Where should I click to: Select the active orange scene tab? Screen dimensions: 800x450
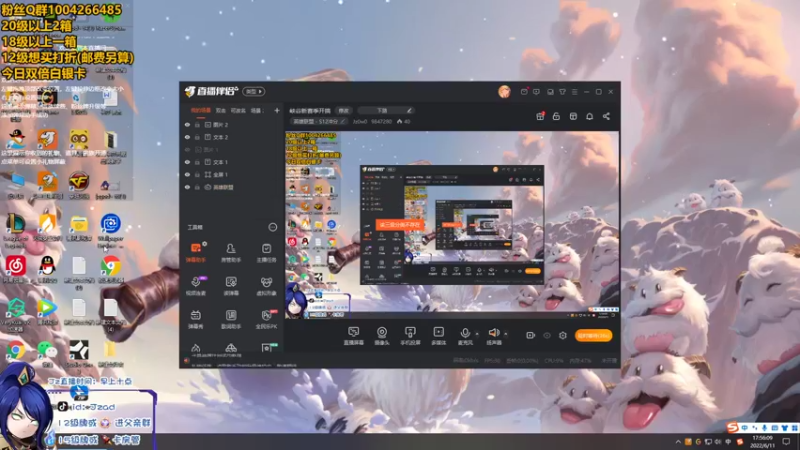pyautogui.click(x=201, y=110)
